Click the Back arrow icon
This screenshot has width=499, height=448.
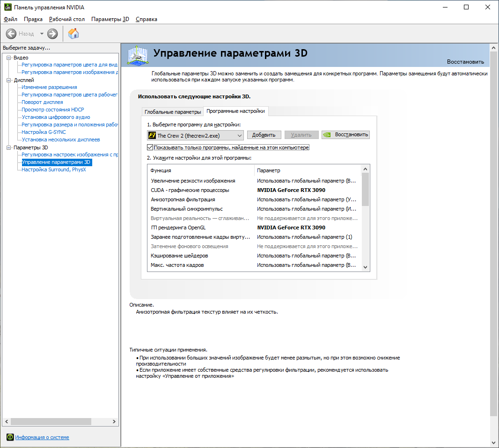click(11, 34)
